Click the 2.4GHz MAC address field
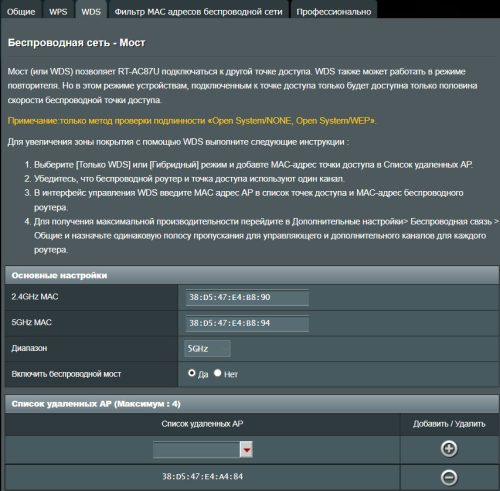500x491 pixels. (247, 297)
